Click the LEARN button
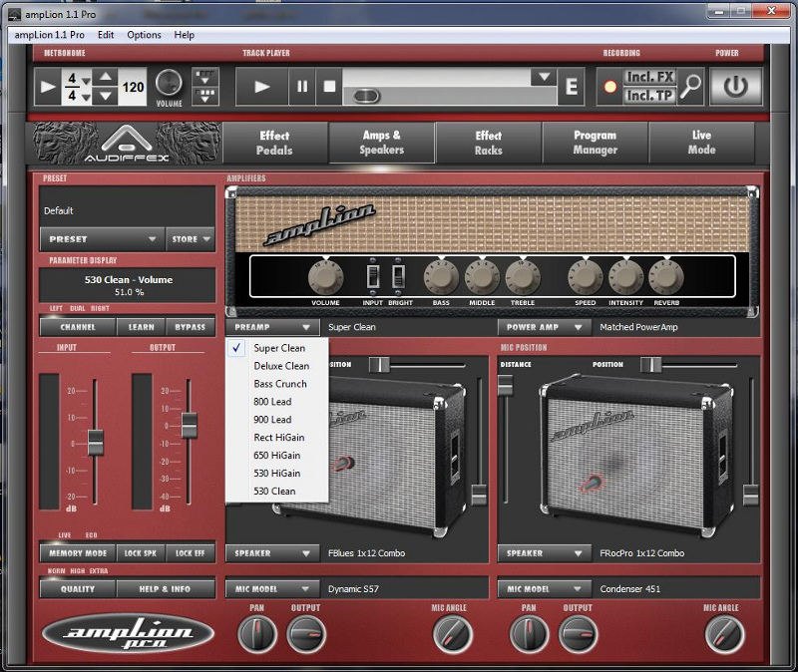Screen dimensions: 798x672 (x=141, y=327)
